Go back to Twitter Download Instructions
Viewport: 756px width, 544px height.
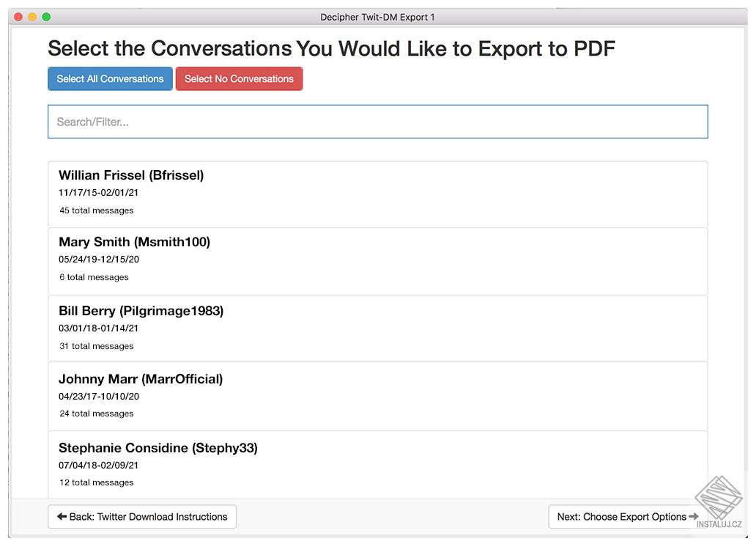(x=142, y=516)
